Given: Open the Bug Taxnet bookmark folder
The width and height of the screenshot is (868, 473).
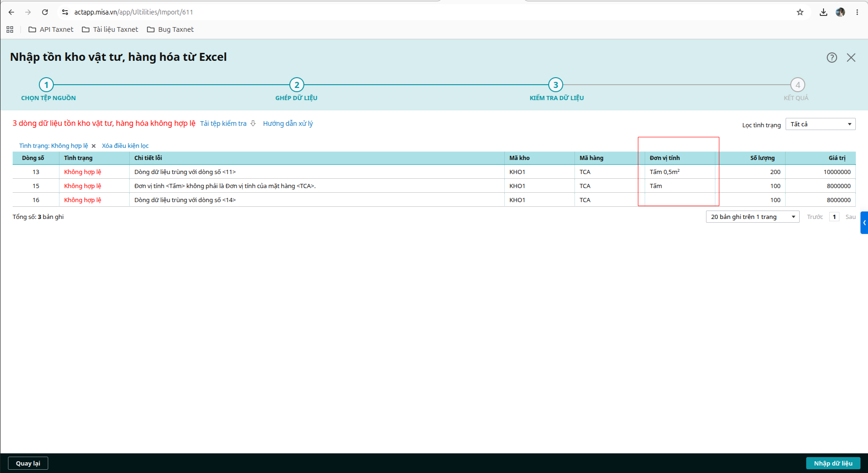Looking at the screenshot, I should pos(170,29).
